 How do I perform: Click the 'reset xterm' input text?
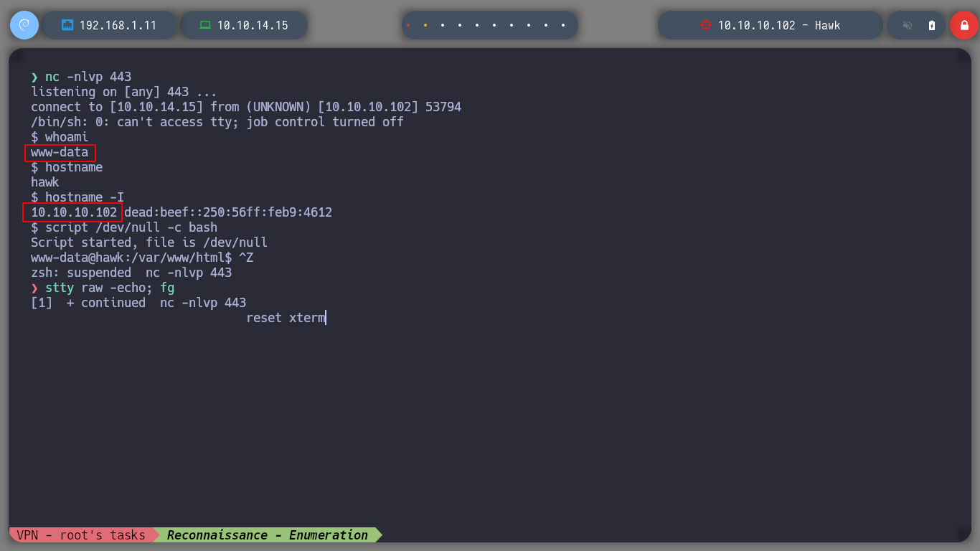[x=286, y=318]
